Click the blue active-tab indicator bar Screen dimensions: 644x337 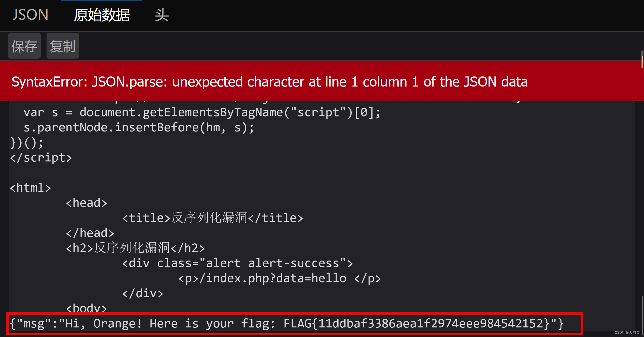pos(102,1)
